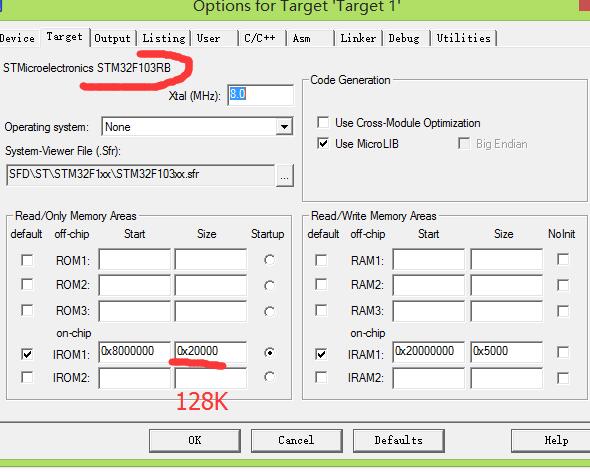Image resolution: width=590 pixels, height=472 pixels.
Task: Click the Xtal (MHz) input field
Action: coord(260,94)
